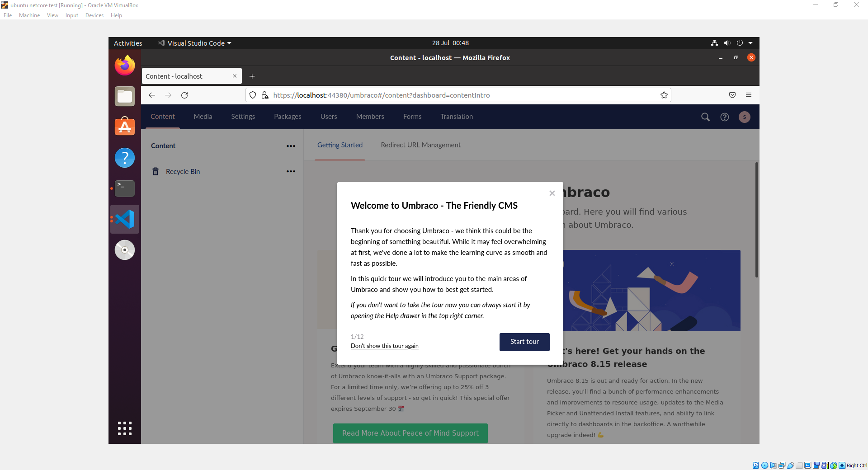Bookmark this page with star icon

(664, 95)
